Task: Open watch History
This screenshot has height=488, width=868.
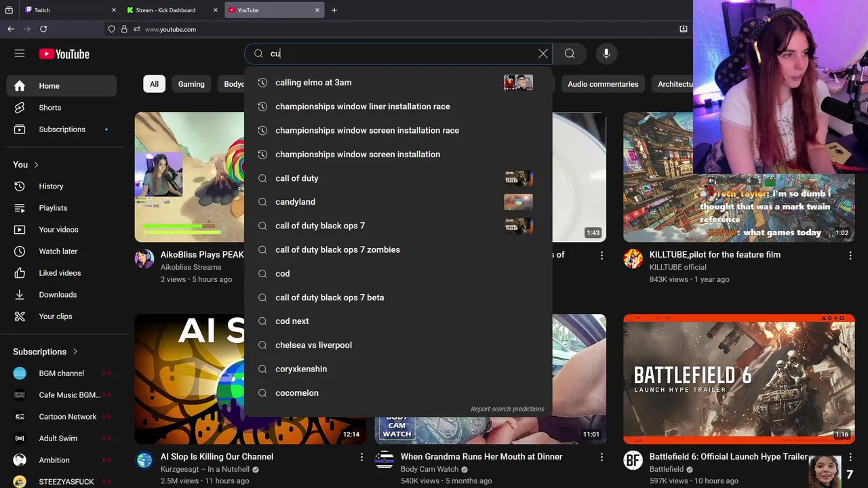Action: (62, 186)
